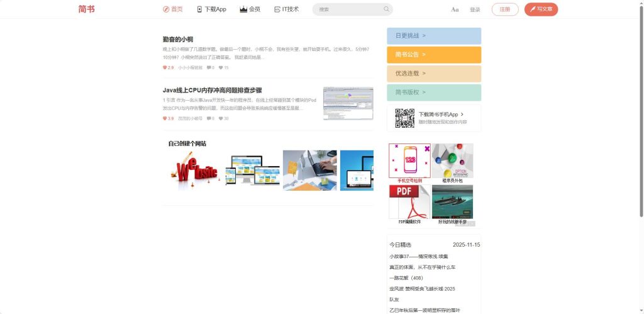Click the date 2025-11-15
The width and height of the screenshot is (644, 314).
coord(466,245)
